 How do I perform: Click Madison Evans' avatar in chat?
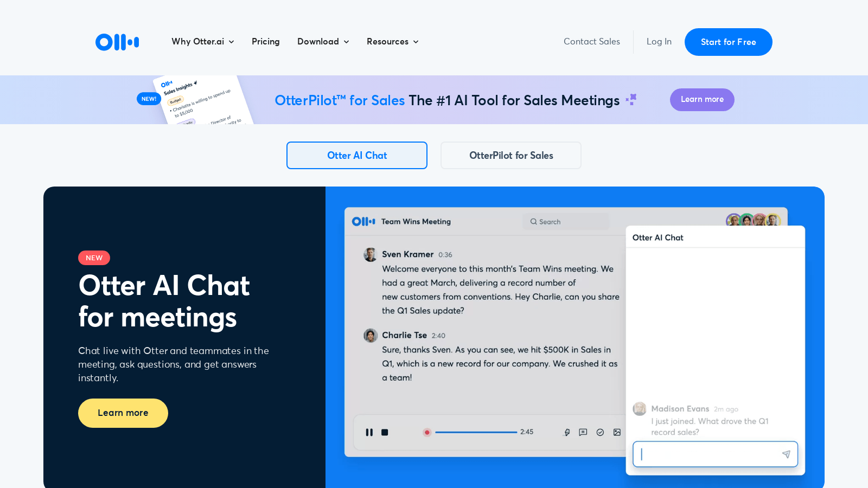click(x=640, y=409)
